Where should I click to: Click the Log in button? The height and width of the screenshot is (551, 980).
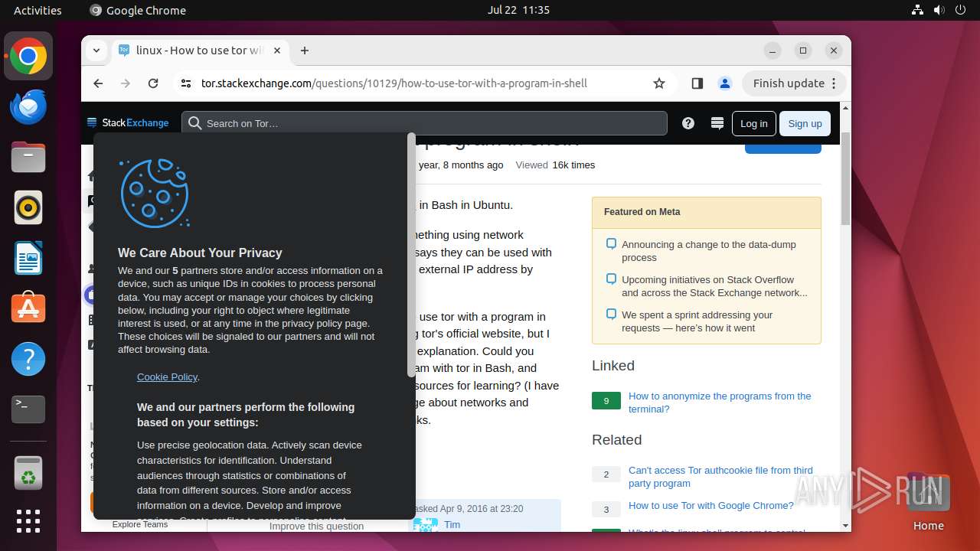(753, 123)
